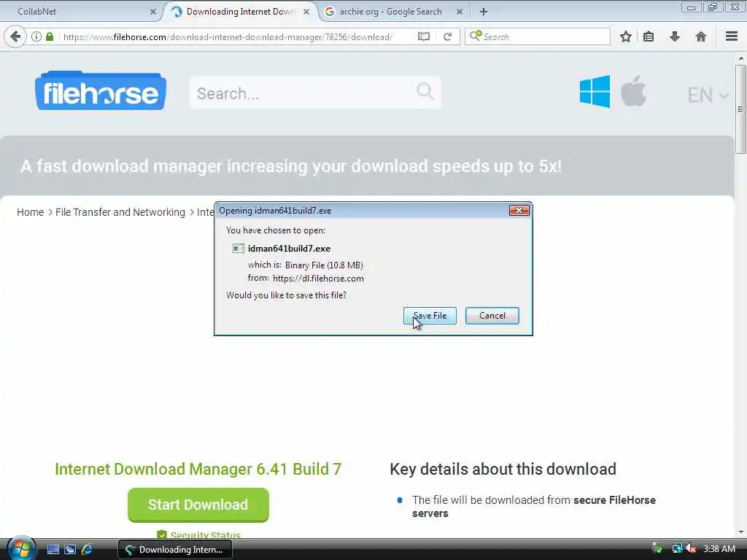Screen dimensions: 747x560
Task: Click Switch between windows taskbar icon
Action: pos(70,550)
